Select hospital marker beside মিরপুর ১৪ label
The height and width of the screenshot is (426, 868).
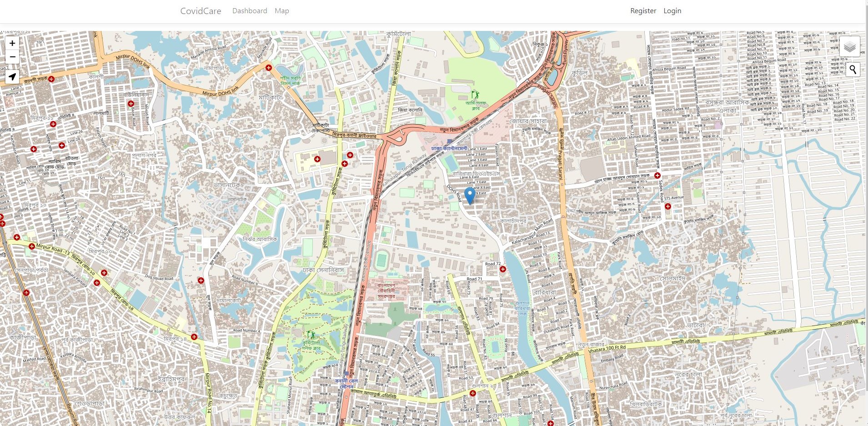[194, 337]
